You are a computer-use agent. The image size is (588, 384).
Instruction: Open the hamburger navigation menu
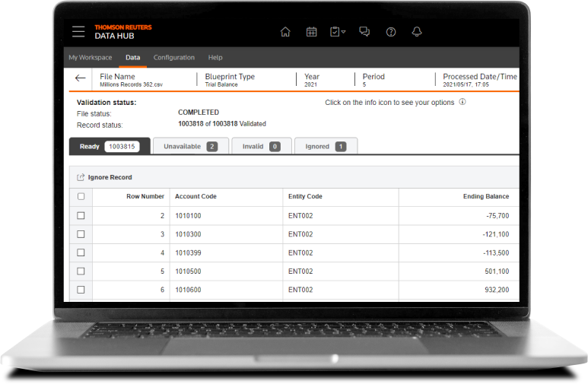coord(78,32)
